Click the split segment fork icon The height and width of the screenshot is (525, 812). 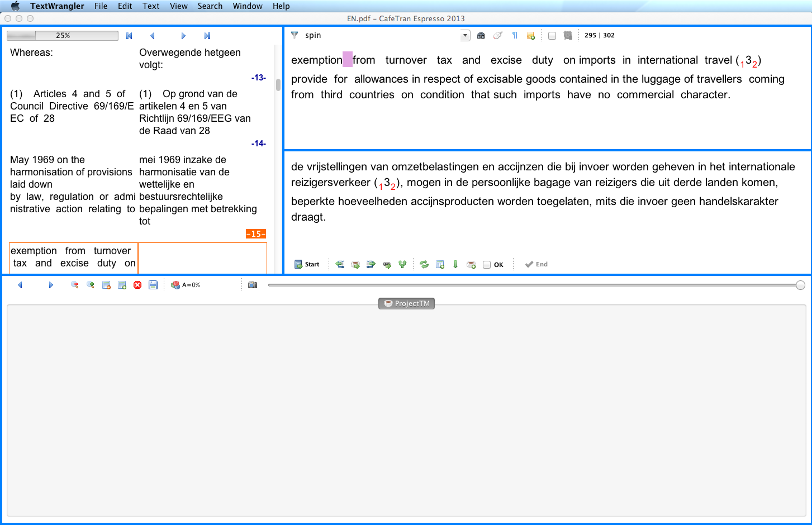[x=402, y=265]
